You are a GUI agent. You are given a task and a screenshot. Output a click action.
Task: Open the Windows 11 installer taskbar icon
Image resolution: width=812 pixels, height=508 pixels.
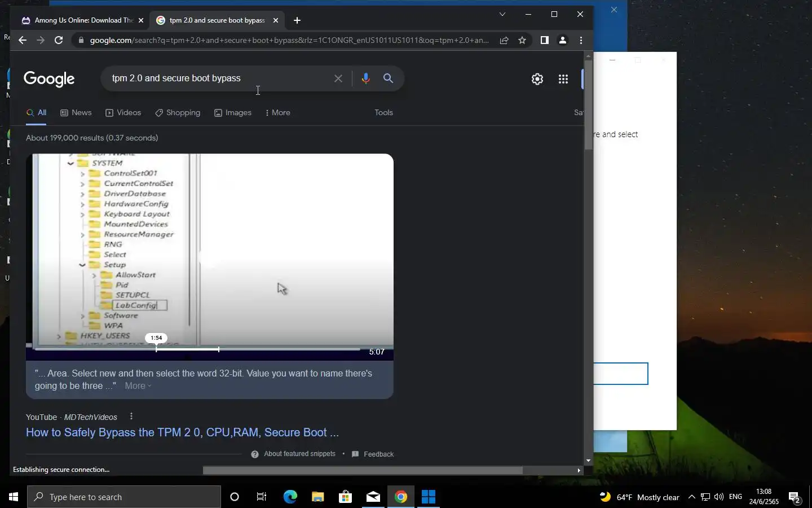click(x=429, y=497)
